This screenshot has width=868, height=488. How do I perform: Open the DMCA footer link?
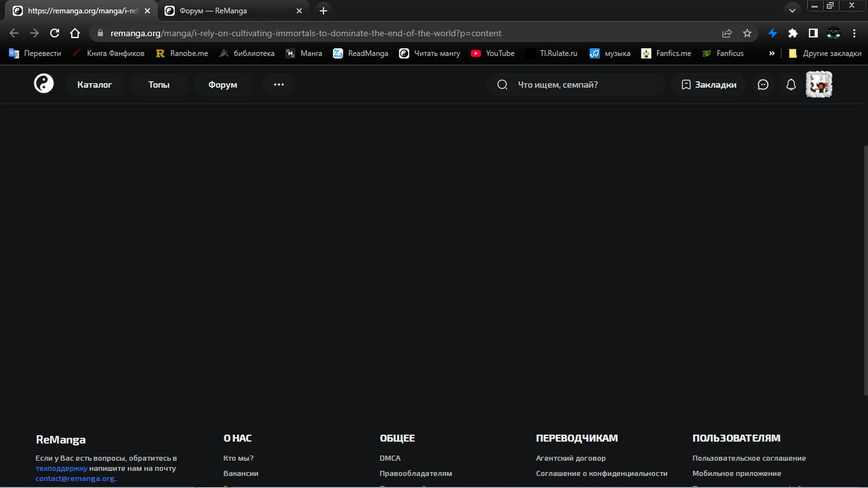coord(390,458)
